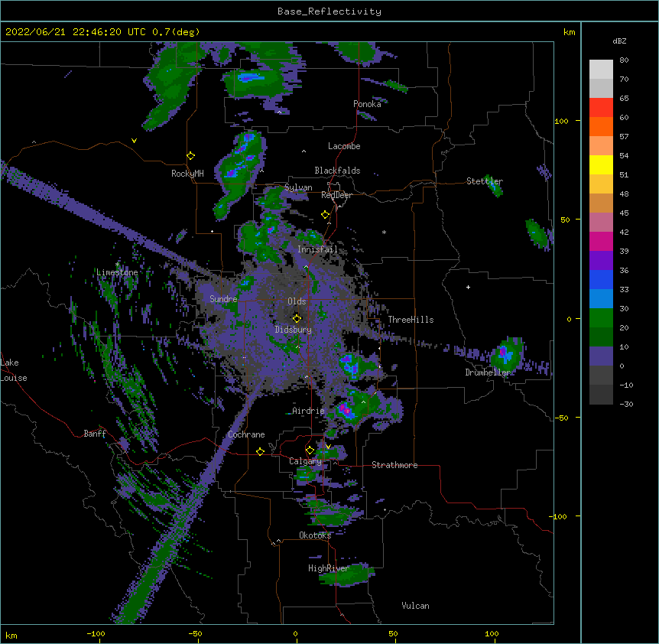Click the Cochrane town label
The height and width of the screenshot is (644, 659).
246,434
